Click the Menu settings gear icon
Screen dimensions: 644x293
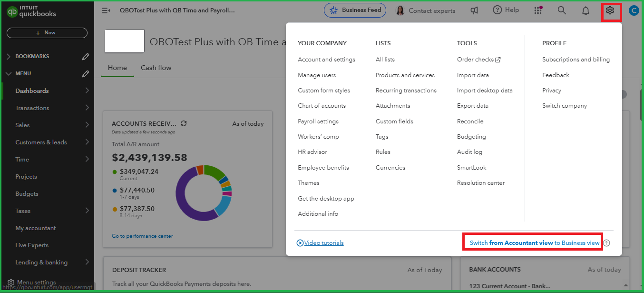[11, 283]
